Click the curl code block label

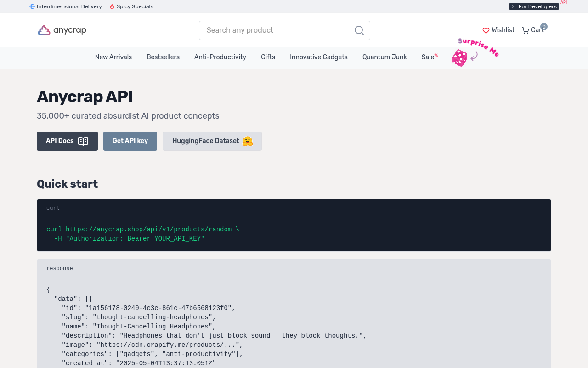(x=53, y=208)
